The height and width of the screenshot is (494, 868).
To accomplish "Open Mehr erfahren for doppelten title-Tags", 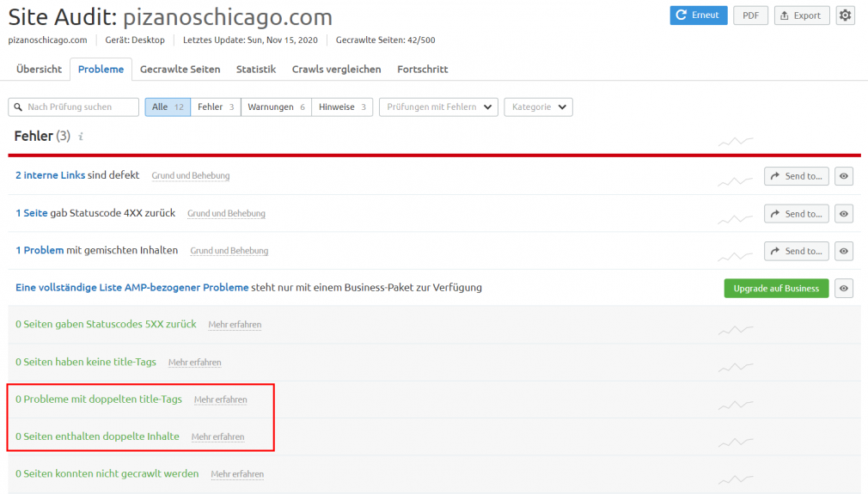I will (220, 399).
